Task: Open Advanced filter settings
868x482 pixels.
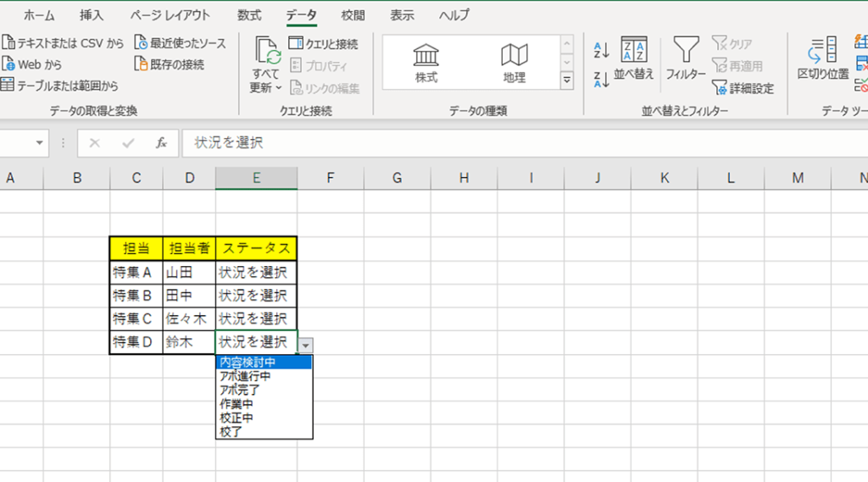Action: (743, 88)
